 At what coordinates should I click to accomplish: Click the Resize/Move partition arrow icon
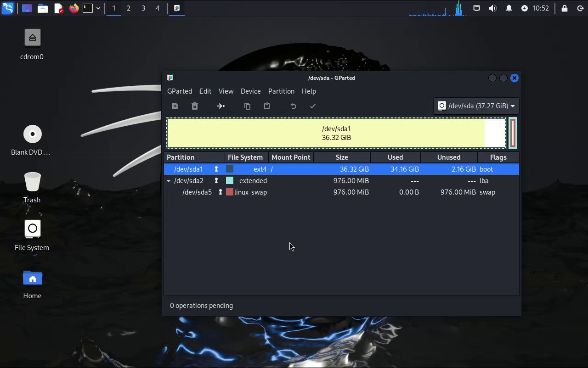tap(221, 106)
